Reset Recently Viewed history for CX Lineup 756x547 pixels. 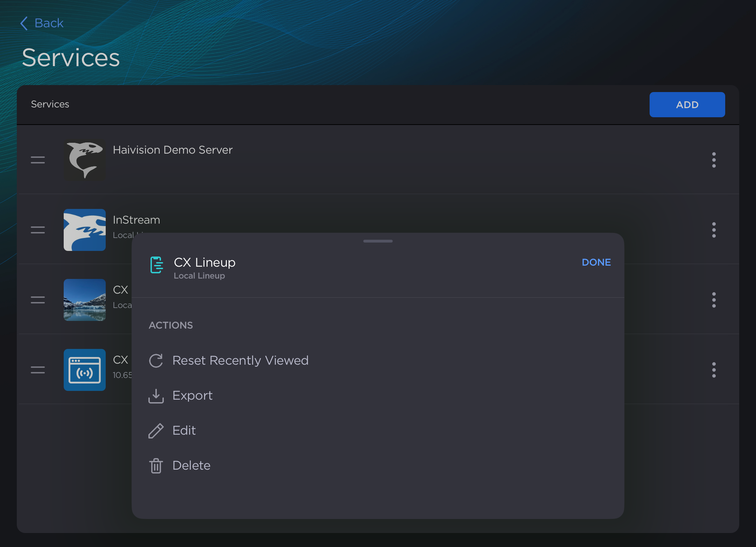pos(240,360)
